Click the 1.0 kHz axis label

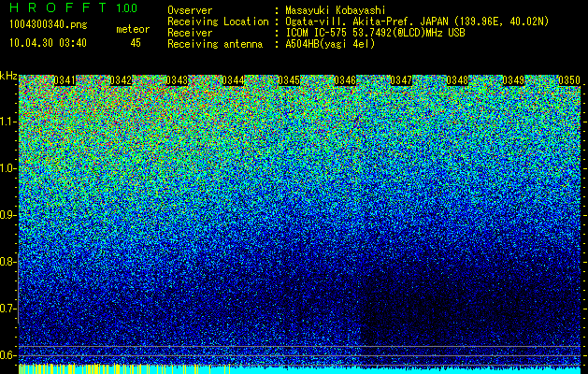coord(7,168)
